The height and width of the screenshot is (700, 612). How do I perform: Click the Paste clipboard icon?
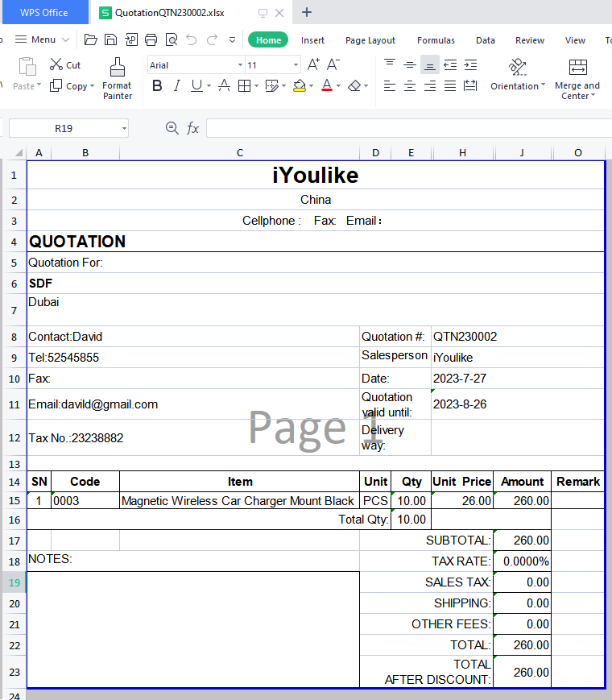27,68
